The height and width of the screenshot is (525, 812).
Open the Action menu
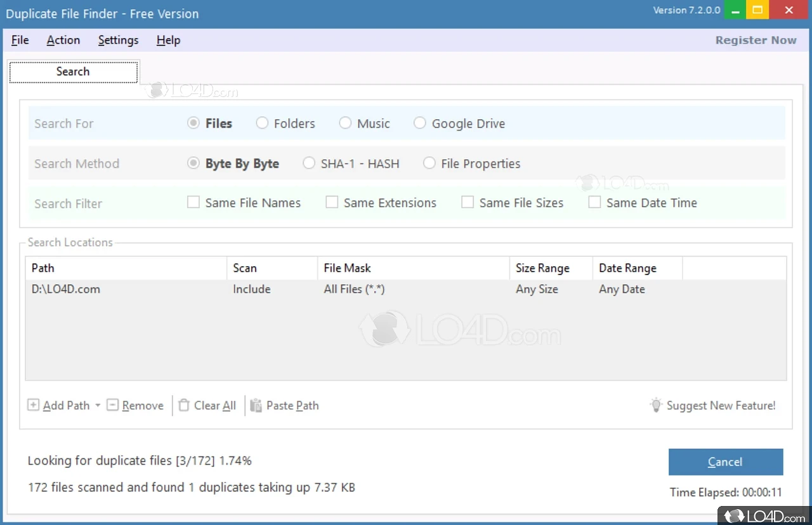click(63, 40)
